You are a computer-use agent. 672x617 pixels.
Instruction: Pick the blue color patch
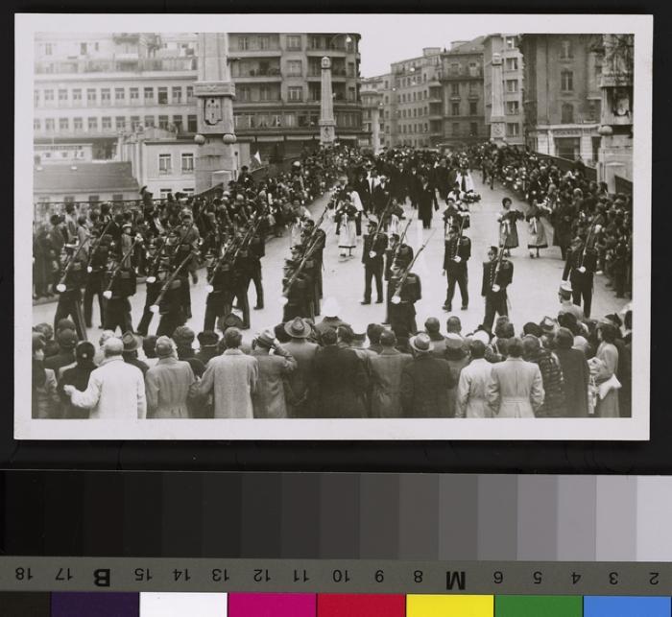pyautogui.click(x=627, y=605)
